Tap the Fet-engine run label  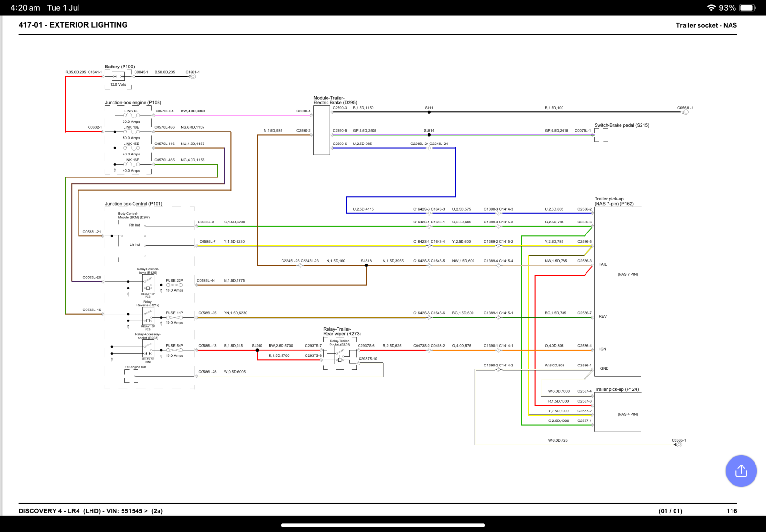pos(135,367)
